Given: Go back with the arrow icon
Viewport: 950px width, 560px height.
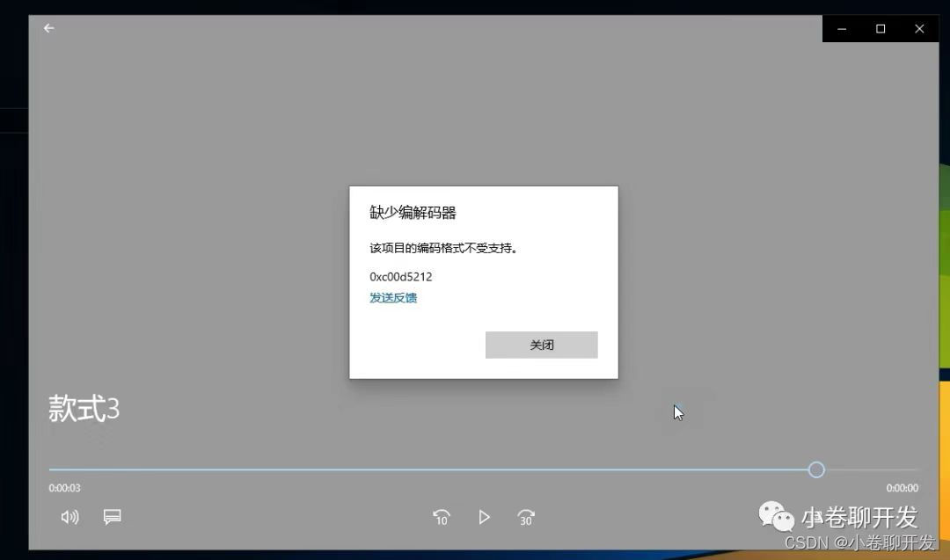Looking at the screenshot, I should coord(49,28).
